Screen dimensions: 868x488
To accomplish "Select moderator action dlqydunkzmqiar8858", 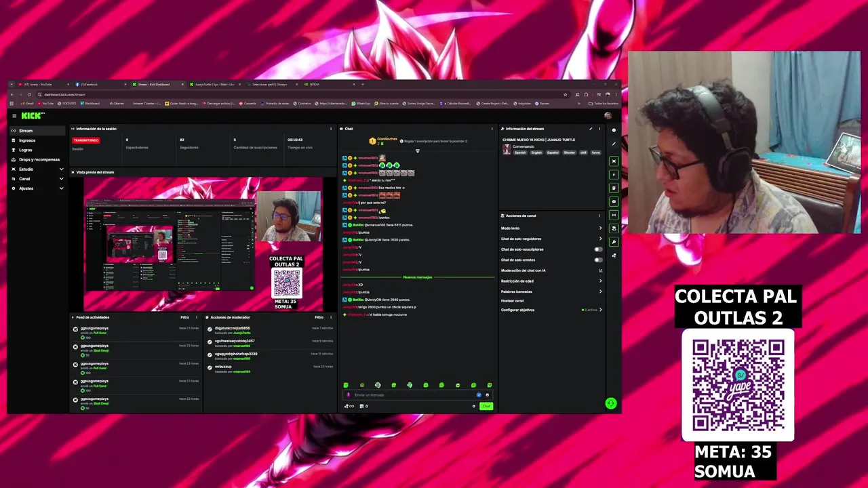I will coord(270,330).
